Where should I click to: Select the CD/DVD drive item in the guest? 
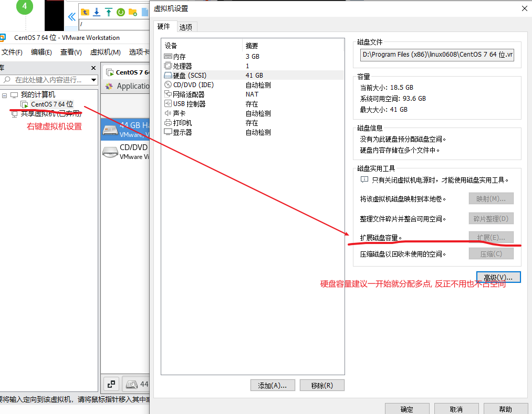(126, 152)
